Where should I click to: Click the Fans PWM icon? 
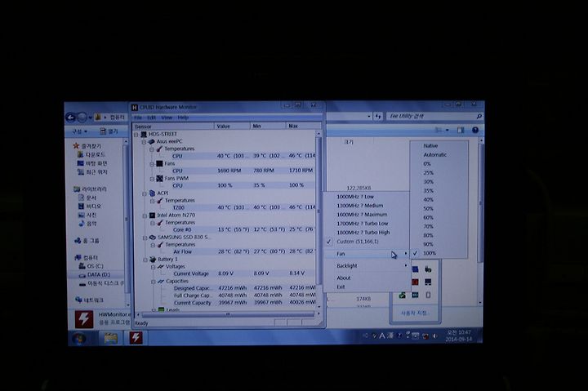(160, 179)
